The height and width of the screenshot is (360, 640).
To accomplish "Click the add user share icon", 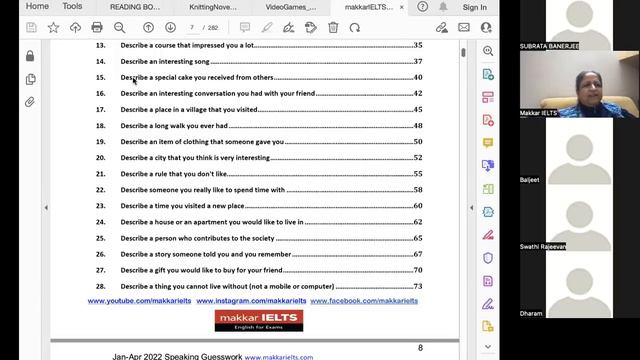I will [x=486, y=28].
